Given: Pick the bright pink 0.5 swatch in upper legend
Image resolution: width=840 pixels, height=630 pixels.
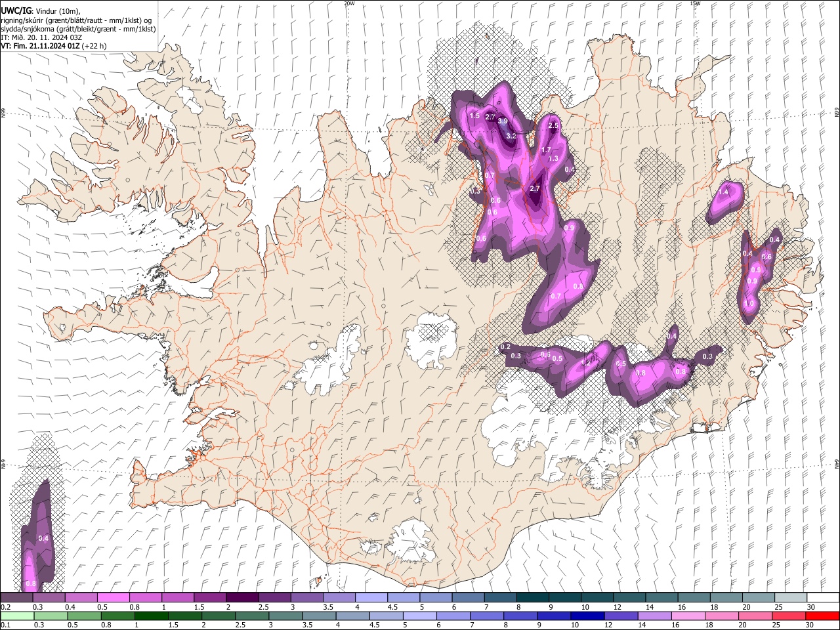Looking at the screenshot, I should (x=113, y=597).
